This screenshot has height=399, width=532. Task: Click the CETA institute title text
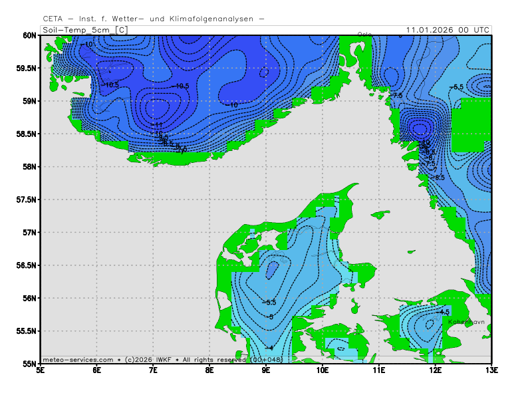click(x=154, y=19)
